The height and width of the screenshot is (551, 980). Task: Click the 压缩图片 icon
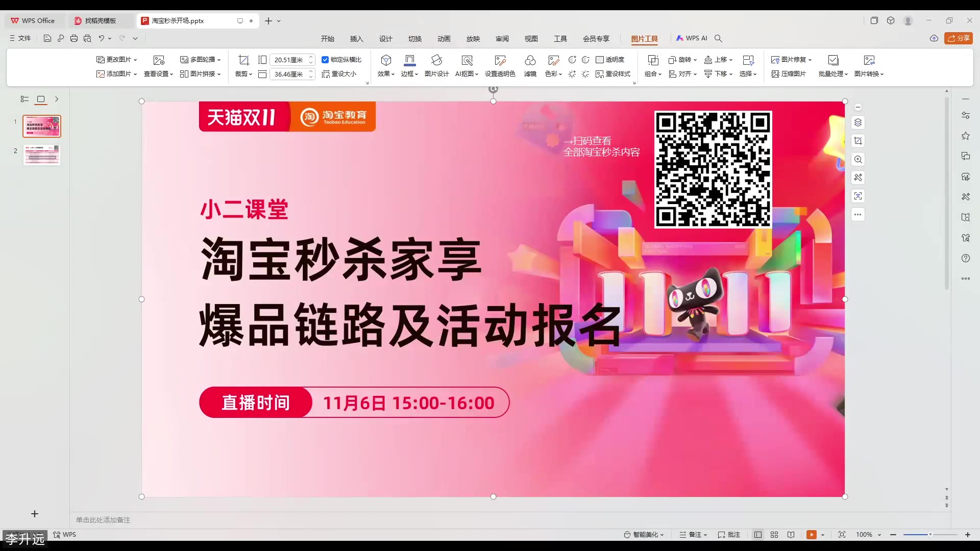click(789, 73)
